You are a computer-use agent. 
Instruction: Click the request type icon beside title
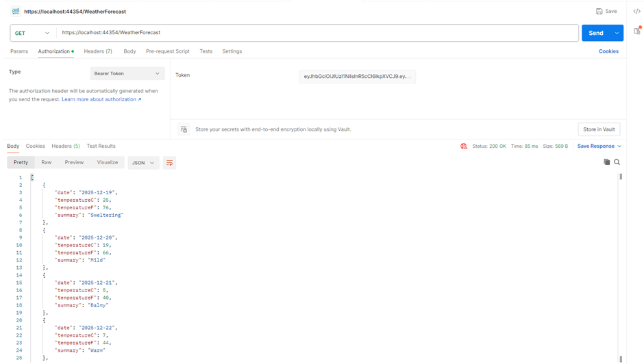coord(15,12)
